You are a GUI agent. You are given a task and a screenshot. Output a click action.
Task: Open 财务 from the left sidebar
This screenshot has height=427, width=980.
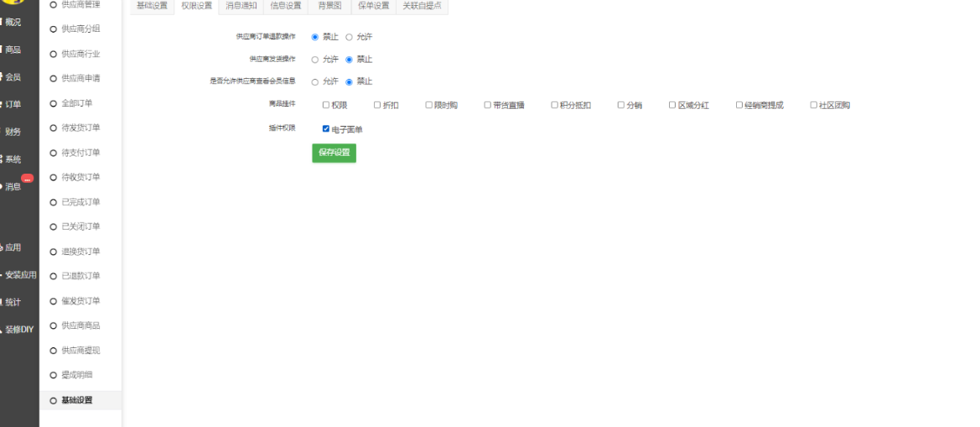point(13,132)
